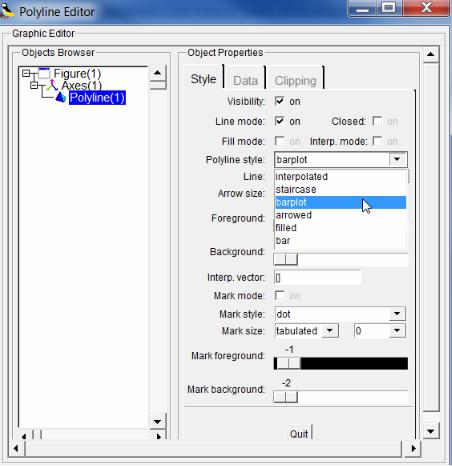Close the Polyline style dropdown arrow
The height and width of the screenshot is (466, 452).
tap(397, 159)
